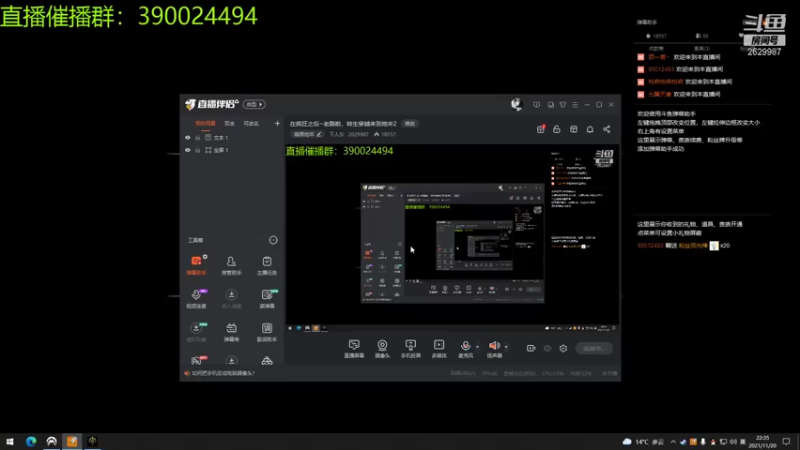Screen dimensions: 800x450
Task: Add a new scene with plus button
Action: tap(277, 123)
